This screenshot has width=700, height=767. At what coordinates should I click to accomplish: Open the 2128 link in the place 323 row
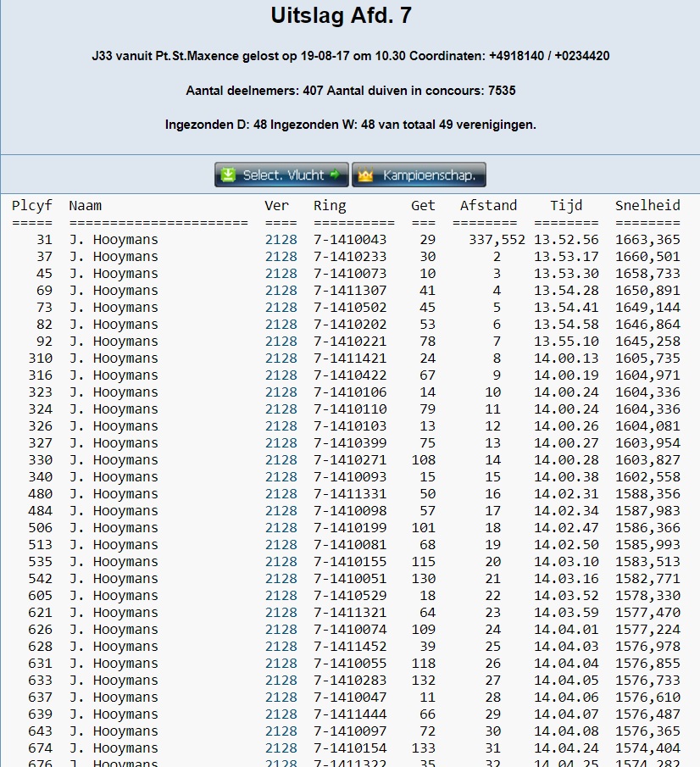coord(281,392)
